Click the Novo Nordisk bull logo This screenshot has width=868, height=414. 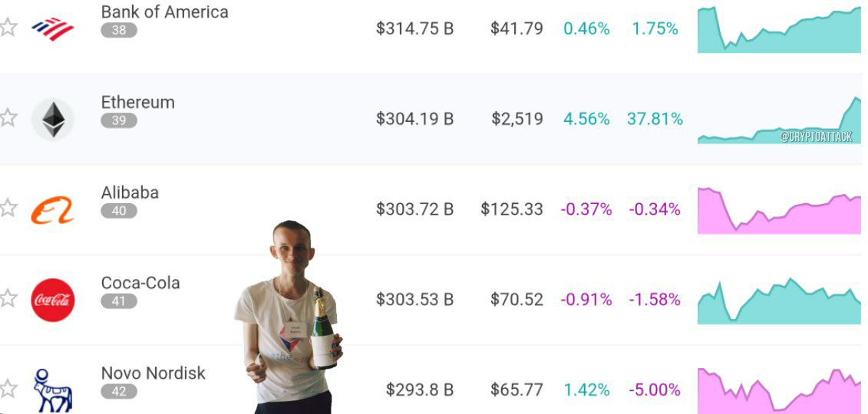(x=53, y=391)
